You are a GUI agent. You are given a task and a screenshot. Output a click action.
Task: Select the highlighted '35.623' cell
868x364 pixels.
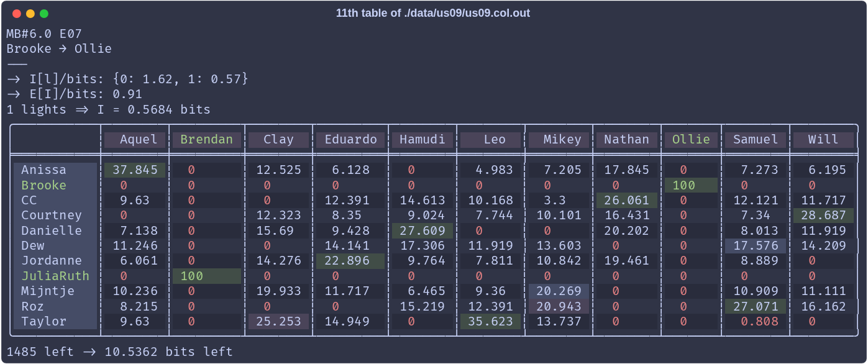coord(491,321)
